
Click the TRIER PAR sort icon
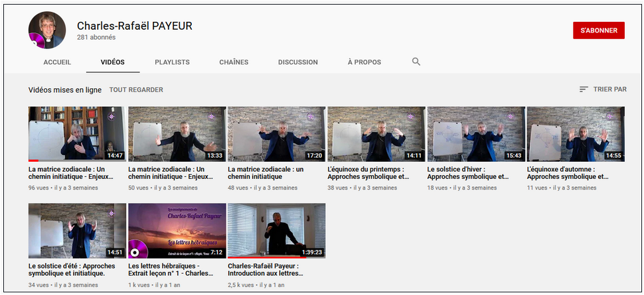tap(584, 89)
